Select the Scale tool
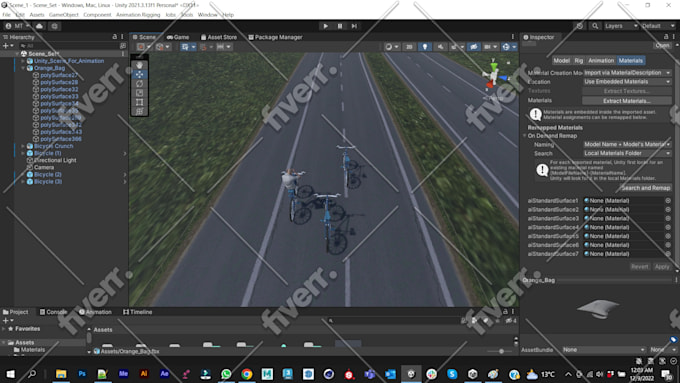 139,93
